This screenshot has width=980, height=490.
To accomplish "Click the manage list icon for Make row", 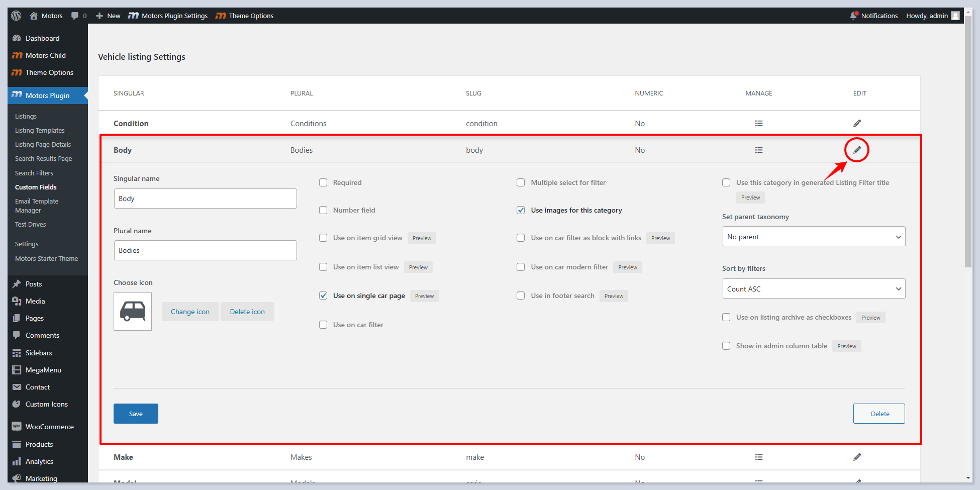I will point(758,457).
